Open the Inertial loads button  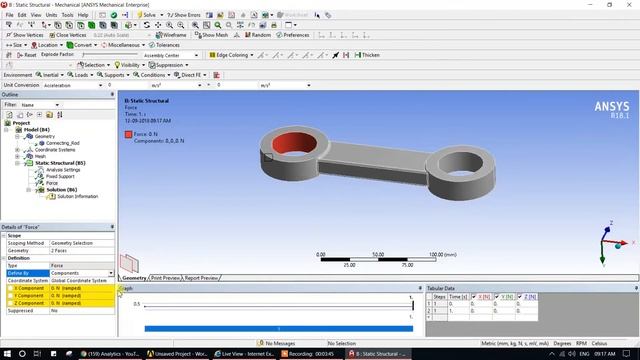click(x=50, y=75)
